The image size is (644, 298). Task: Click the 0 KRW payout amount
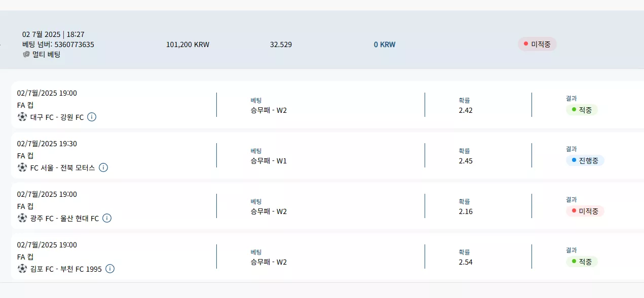[x=385, y=45]
